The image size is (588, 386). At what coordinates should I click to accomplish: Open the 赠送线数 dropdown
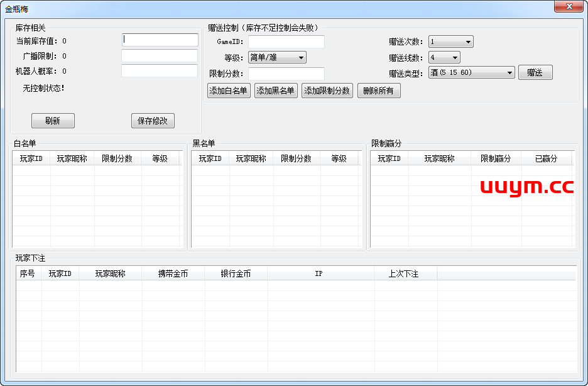(444, 58)
